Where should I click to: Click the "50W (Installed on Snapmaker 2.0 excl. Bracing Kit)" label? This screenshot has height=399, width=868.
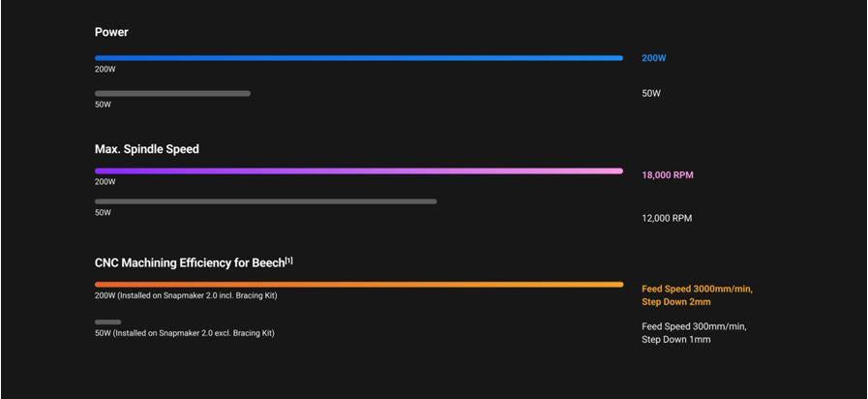[x=185, y=333]
